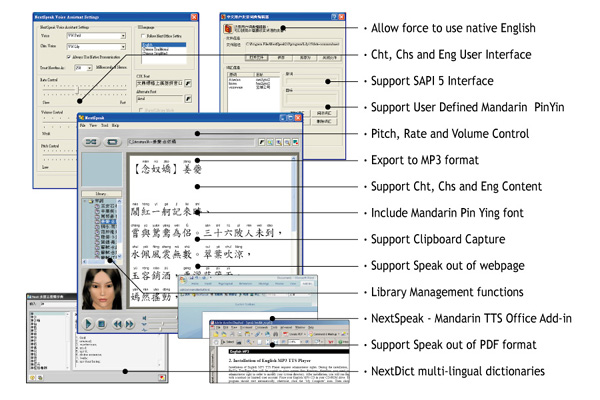600x400 pixels.
Task: Click the second magnifier icon in NextSpeak toolbar
Action: click(279, 142)
